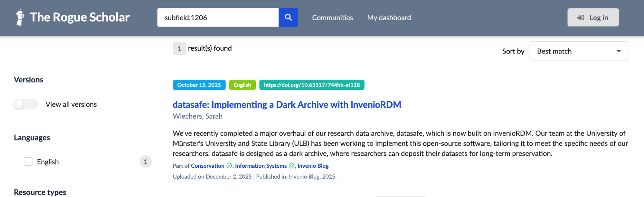Click the Log in arrow icon

(x=581, y=18)
